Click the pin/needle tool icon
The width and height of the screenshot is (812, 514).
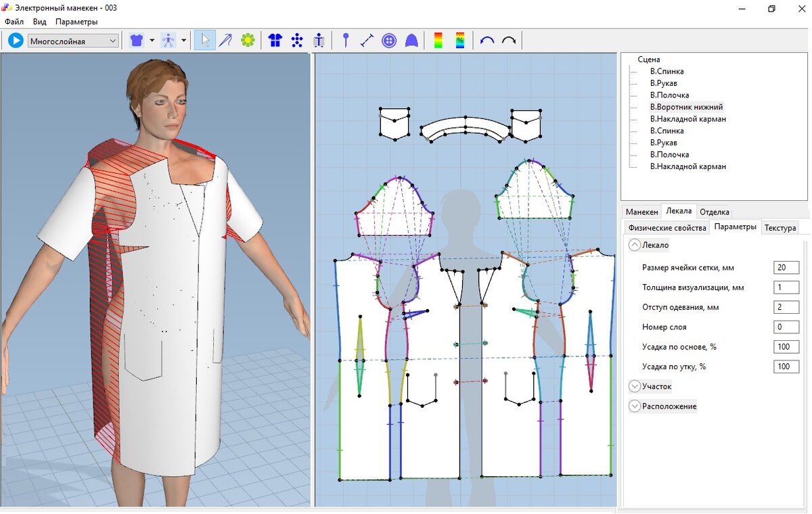345,40
